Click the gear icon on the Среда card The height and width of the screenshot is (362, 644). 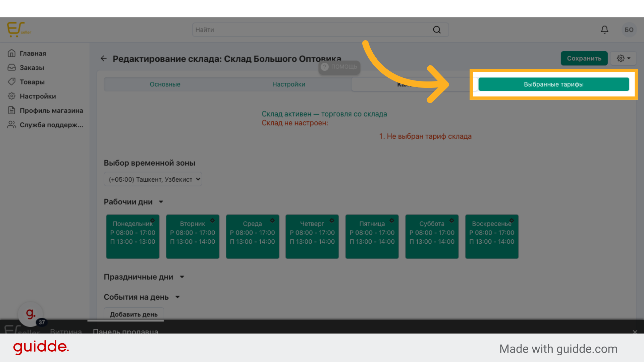tap(272, 221)
